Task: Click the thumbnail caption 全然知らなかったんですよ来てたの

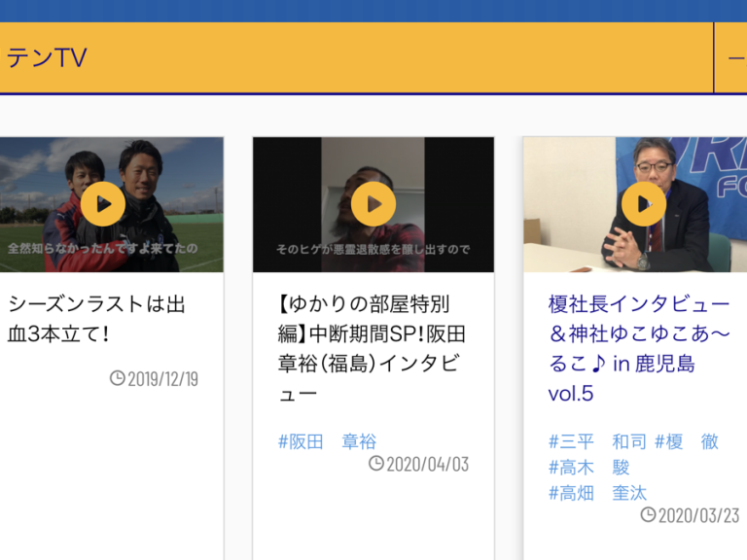Action: 102,249
